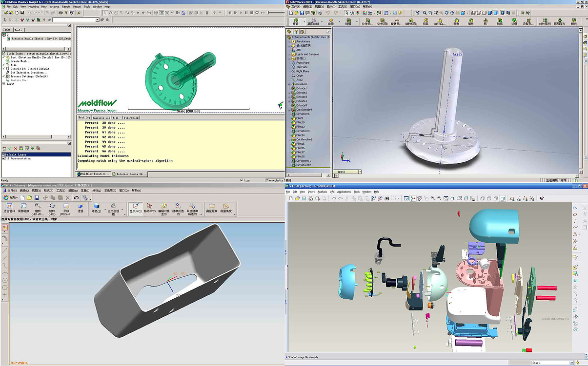
Task: Click the red X delete layer icon
Action: click(x=16, y=148)
